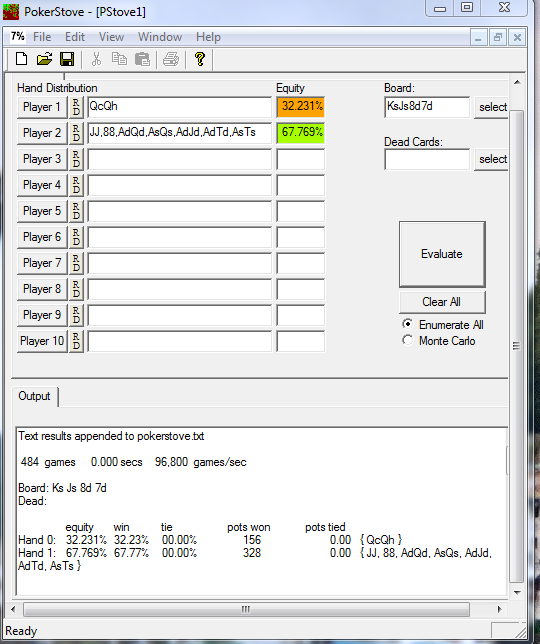
Task: Click the Player 1 hand field containing QcQh
Action: (x=179, y=107)
